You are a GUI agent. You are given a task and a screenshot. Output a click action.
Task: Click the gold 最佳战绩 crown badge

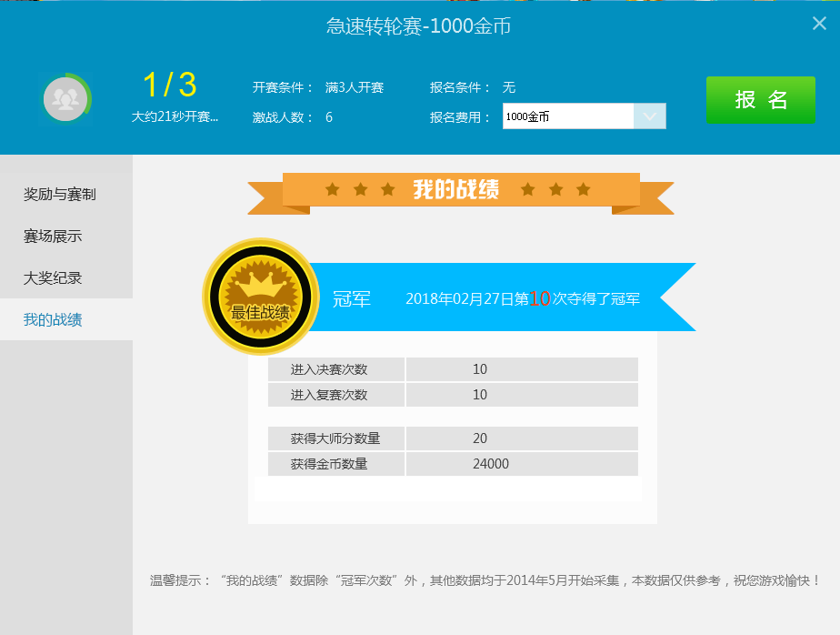[x=260, y=297]
